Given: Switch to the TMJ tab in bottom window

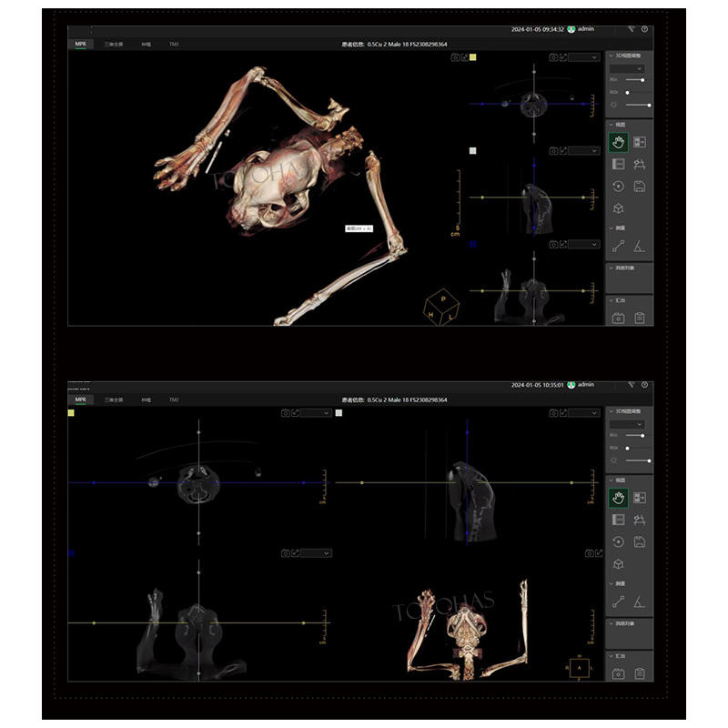Looking at the screenshot, I should click(174, 399).
